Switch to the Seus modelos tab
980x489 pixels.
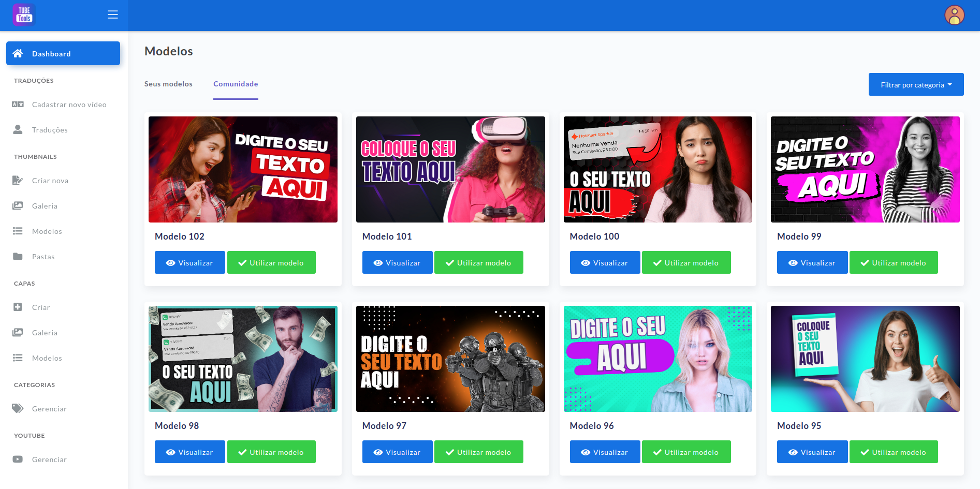pos(168,83)
